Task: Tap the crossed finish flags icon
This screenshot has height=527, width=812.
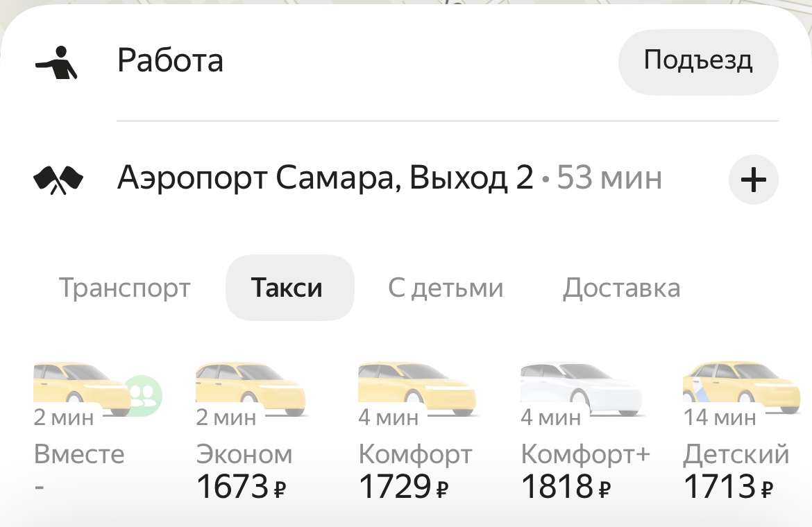Action: coord(58,180)
